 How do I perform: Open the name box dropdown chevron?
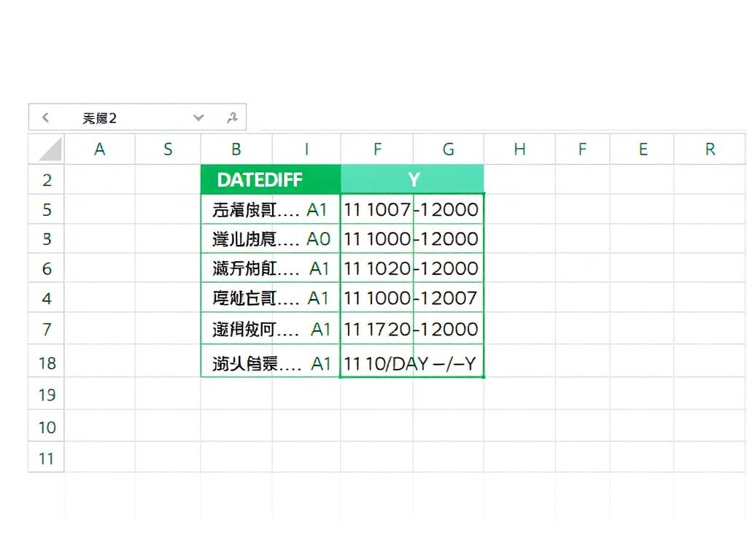click(198, 117)
